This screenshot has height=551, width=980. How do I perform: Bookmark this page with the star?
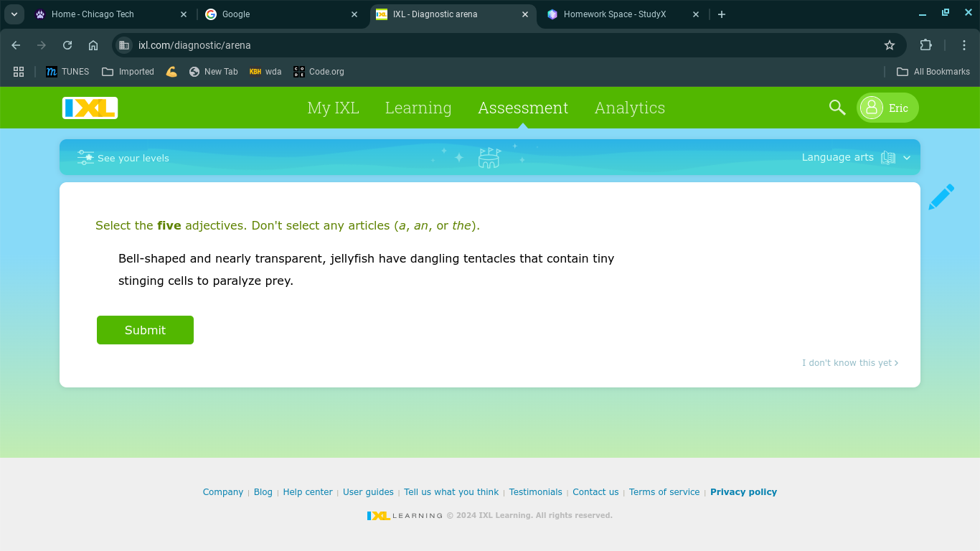click(890, 45)
